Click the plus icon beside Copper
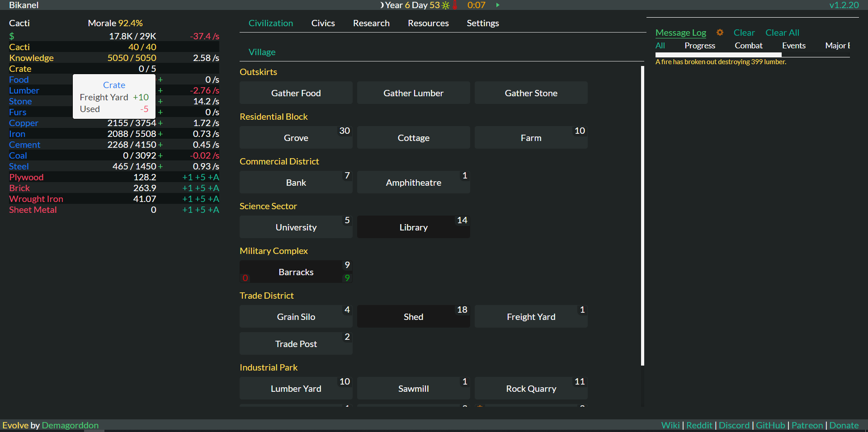 point(160,123)
